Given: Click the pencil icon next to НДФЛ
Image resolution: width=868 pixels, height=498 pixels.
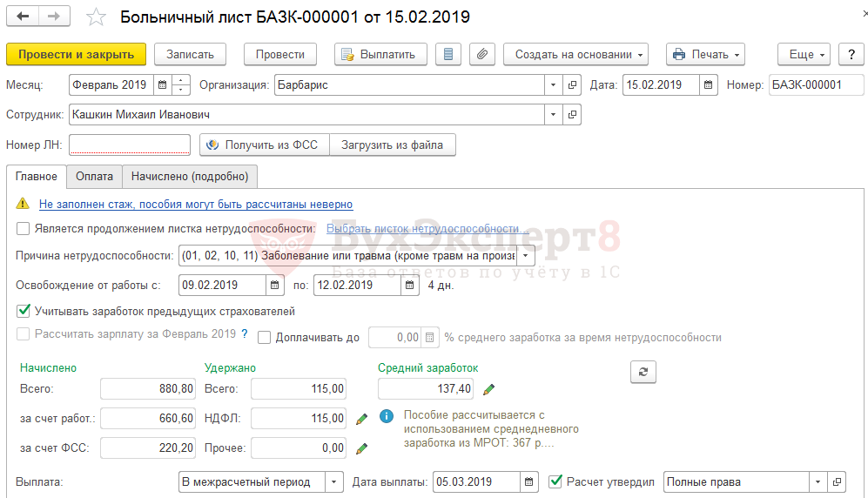Looking at the screenshot, I should (x=362, y=419).
